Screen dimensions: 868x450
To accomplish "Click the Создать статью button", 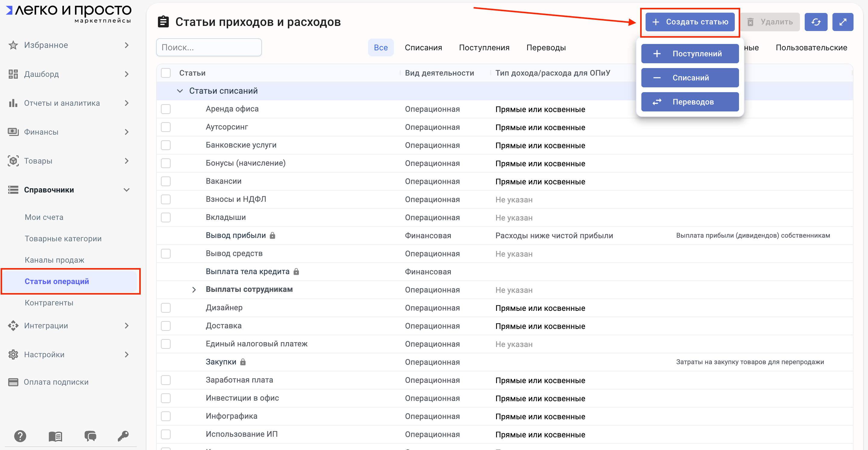I will click(690, 22).
